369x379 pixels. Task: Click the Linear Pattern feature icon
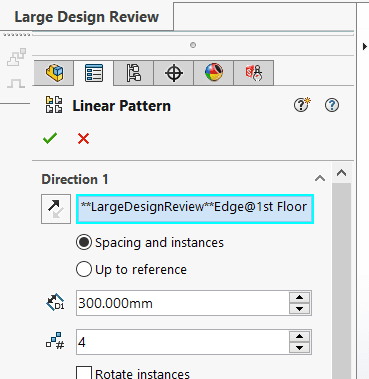point(54,105)
